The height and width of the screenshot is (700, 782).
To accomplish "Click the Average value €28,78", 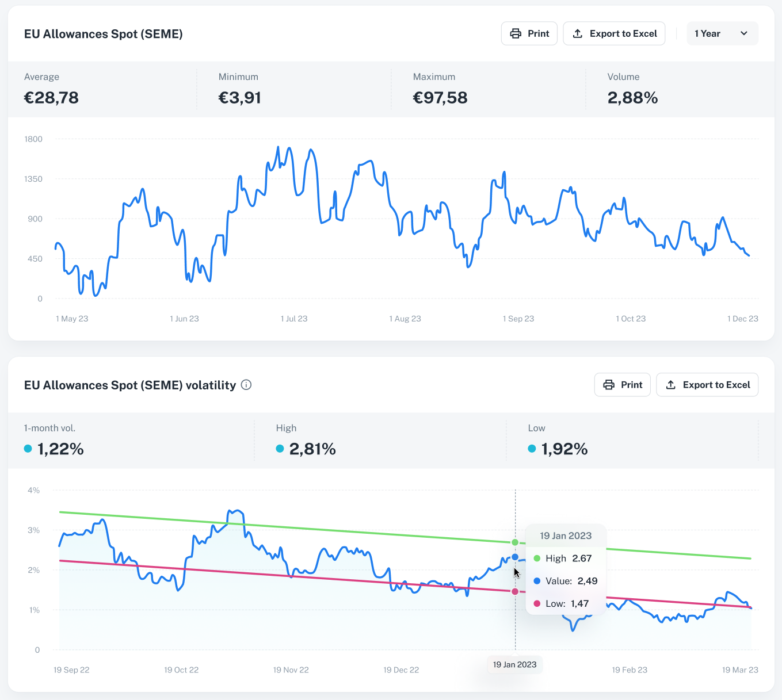I will (51, 98).
